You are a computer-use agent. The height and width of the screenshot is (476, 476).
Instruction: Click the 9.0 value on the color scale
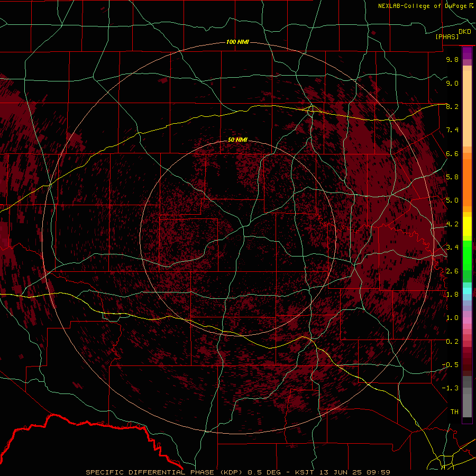click(452, 83)
